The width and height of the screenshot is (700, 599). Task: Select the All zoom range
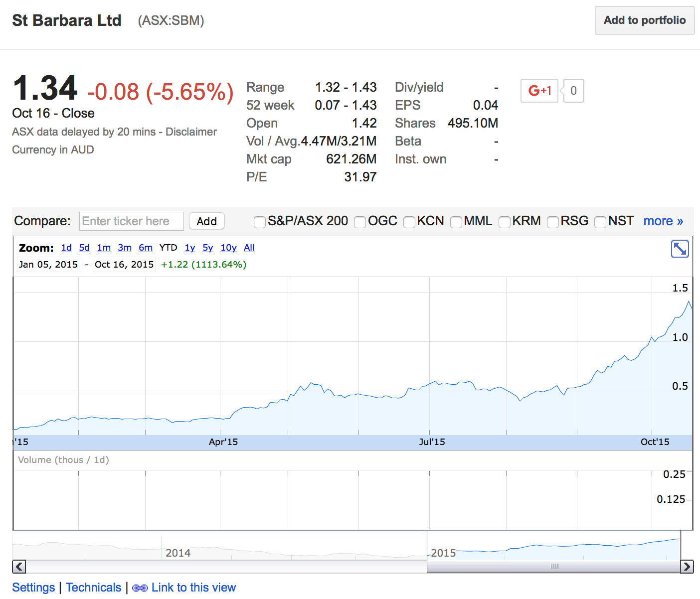(249, 248)
